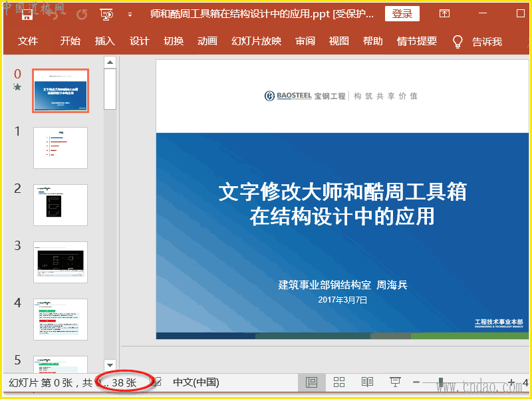Open the 视图 tab
This screenshot has height=399, width=532.
(339, 41)
